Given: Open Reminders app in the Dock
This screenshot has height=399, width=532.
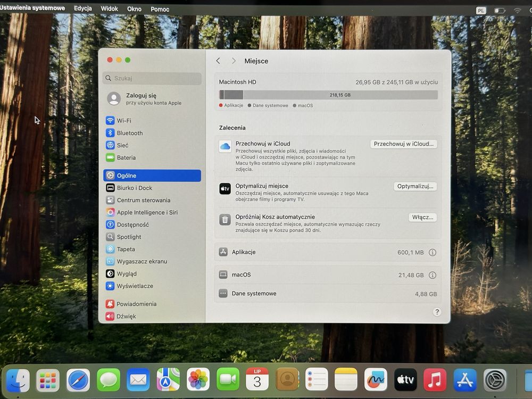Looking at the screenshot, I should pyautogui.click(x=317, y=380).
